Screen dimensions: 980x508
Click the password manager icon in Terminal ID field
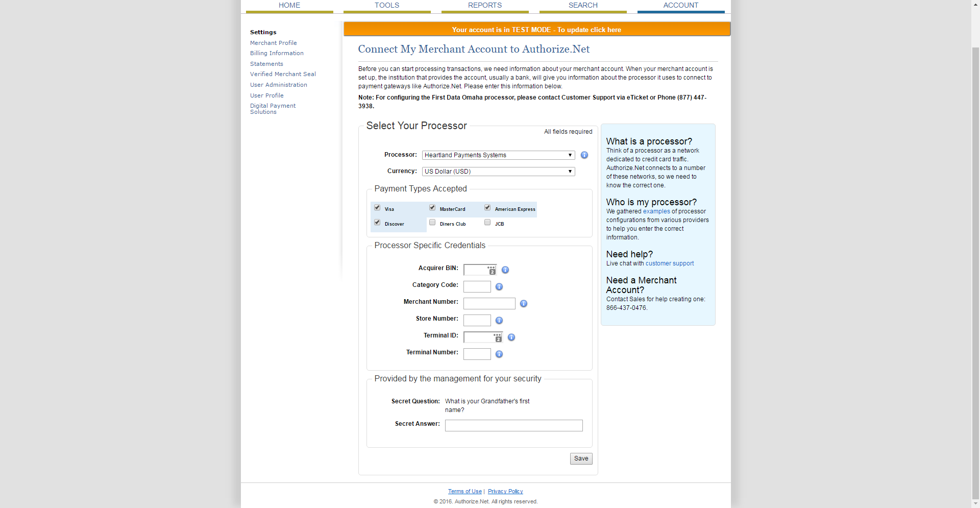(x=498, y=337)
